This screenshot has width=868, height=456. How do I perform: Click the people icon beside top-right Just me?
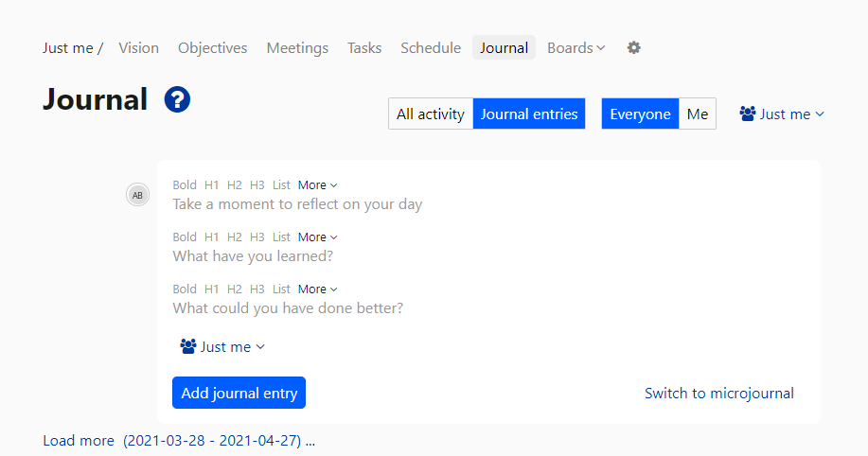(x=748, y=114)
